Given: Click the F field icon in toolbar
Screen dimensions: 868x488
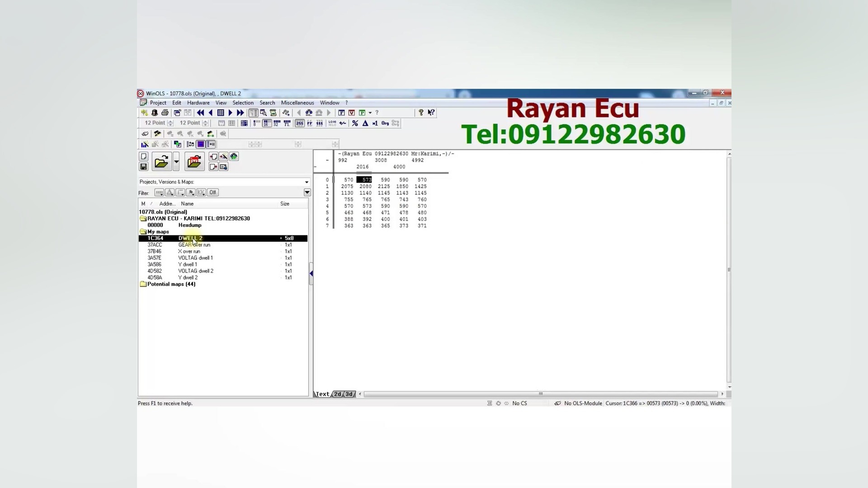Looking at the screenshot, I should point(341,113).
